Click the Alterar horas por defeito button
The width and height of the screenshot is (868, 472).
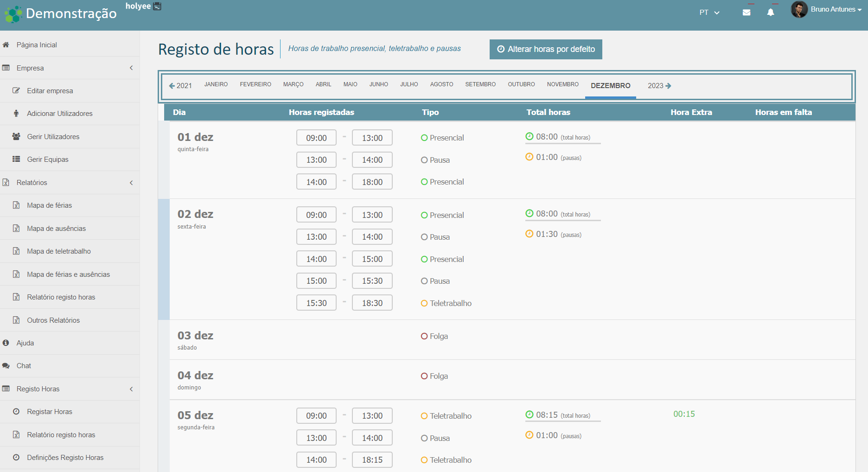coord(545,49)
